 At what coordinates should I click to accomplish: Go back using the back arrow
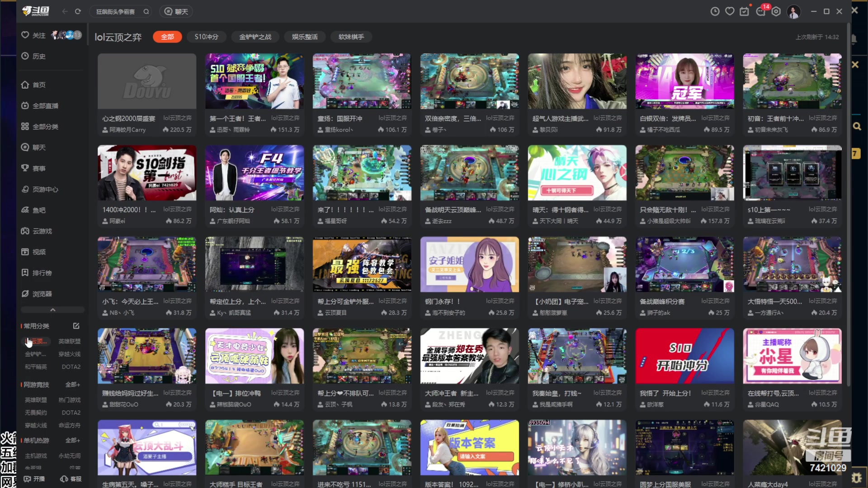coord(65,11)
